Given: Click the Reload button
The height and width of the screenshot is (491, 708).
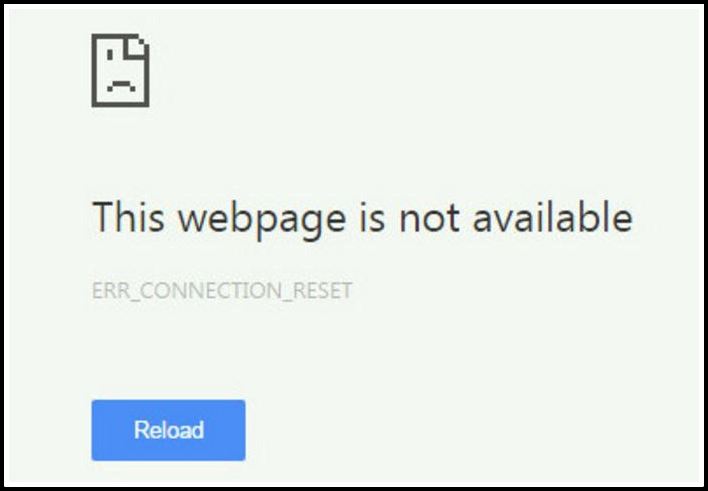Looking at the screenshot, I should (168, 430).
